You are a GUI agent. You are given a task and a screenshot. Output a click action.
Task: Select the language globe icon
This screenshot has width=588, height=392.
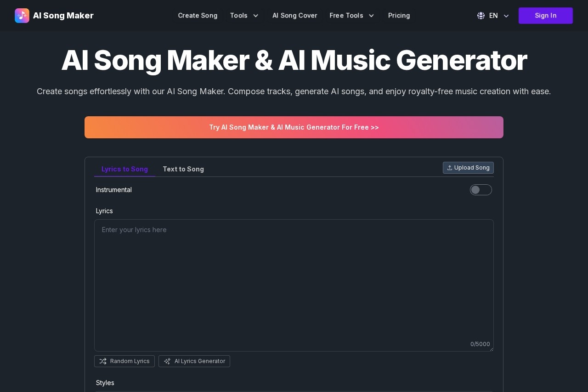pyautogui.click(x=481, y=15)
